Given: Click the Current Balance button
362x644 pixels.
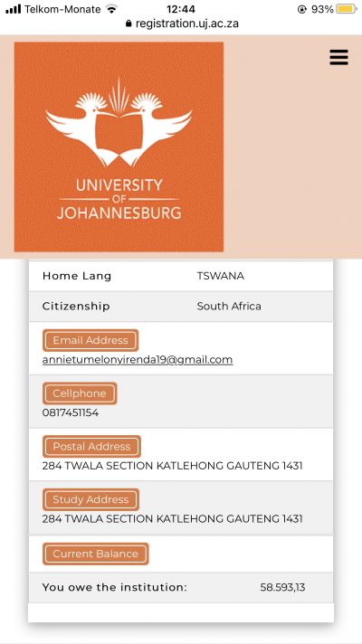Looking at the screenshot, I should [x=95, y=554].
